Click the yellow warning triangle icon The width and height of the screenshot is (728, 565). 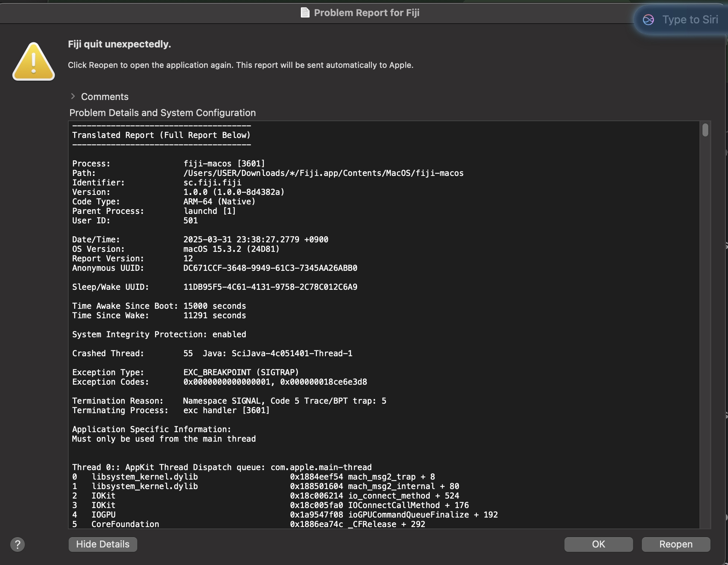[x=33, y=61]
